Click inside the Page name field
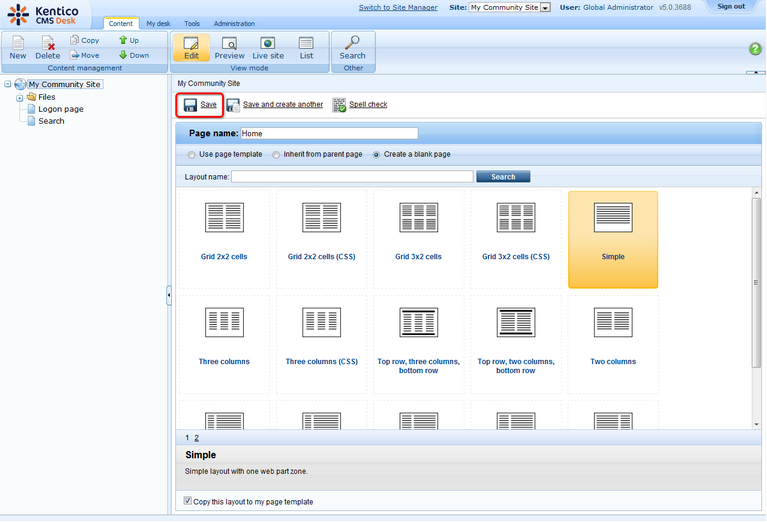This screenshot has width=767, height=522. tap(329, 134)
